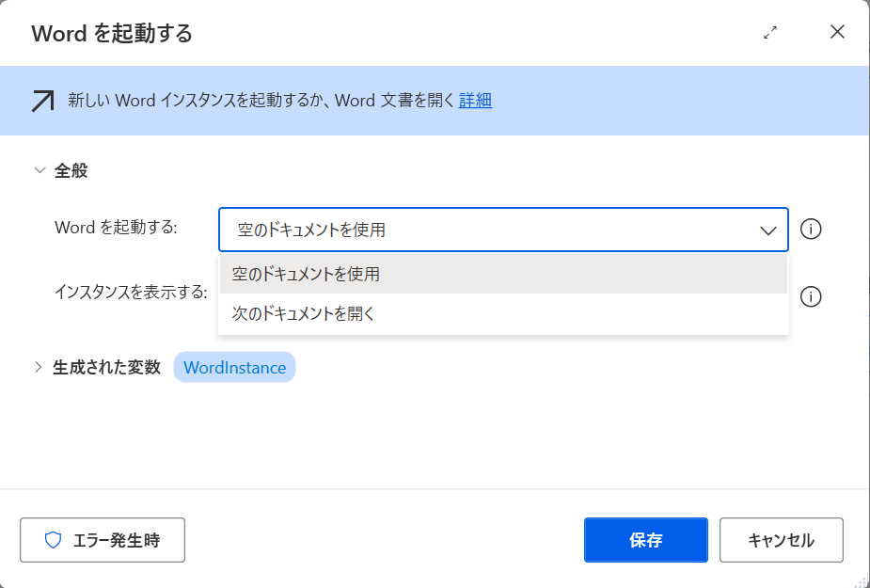The height and width of the screenshot is (588, 870).
Task: Click the 生成された変数 section label
Action: pos(106,367)
